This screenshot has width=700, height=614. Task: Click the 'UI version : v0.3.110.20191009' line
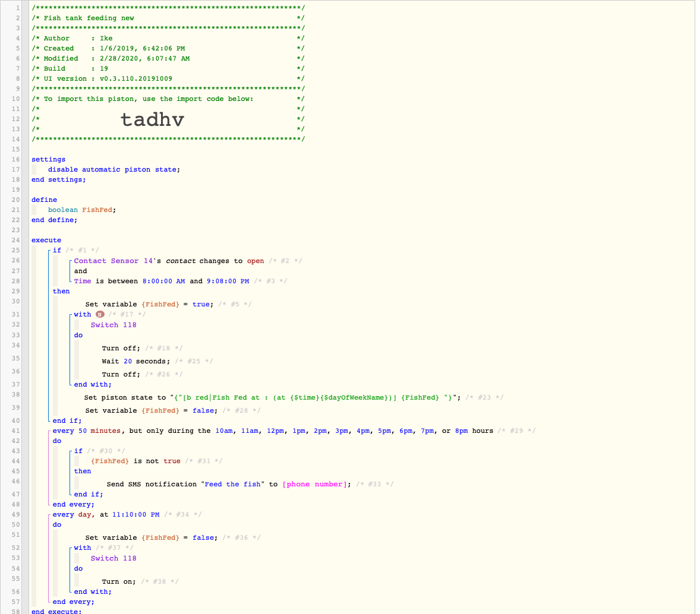[168, 78]
